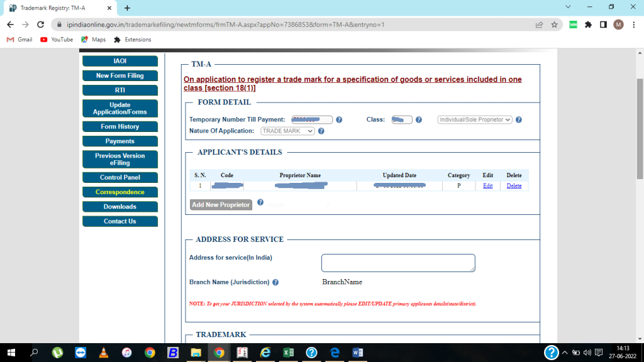This screenshot has height=362, width=644.
Task: Click Delete link in proprietor row
Action: point(514,186)
